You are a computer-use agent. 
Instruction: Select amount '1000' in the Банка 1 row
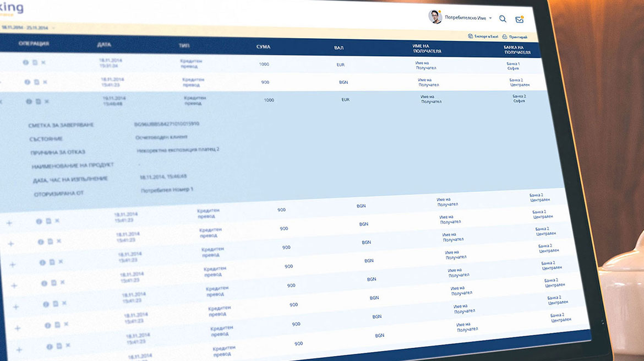pyautogui.click(x=264, y=64)
